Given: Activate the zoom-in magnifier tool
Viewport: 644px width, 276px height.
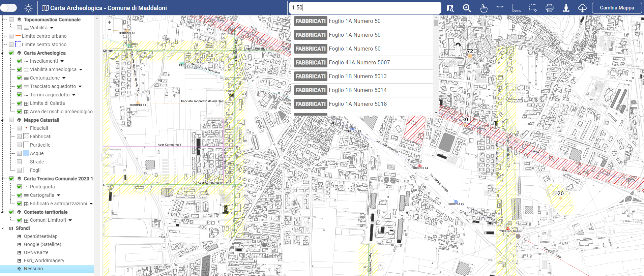Looking at the screenshot, I should click(x=467, y=8).
